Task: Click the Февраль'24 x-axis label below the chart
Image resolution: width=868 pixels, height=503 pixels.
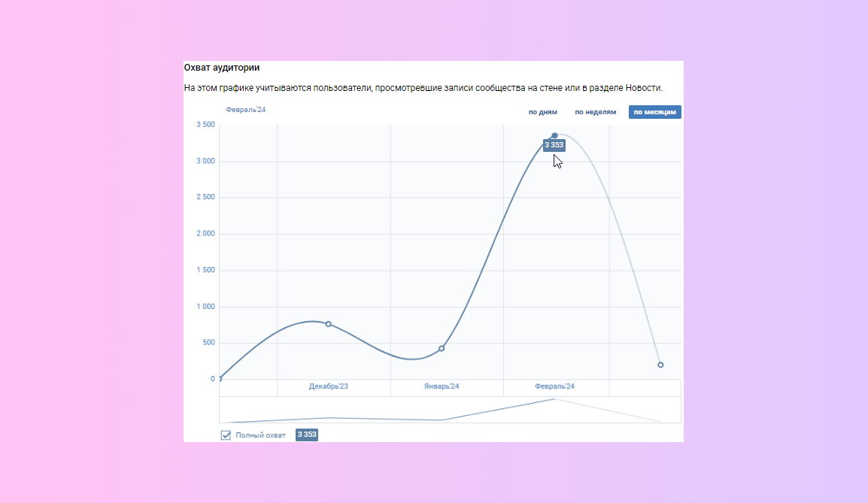Action: click(554, 386)
